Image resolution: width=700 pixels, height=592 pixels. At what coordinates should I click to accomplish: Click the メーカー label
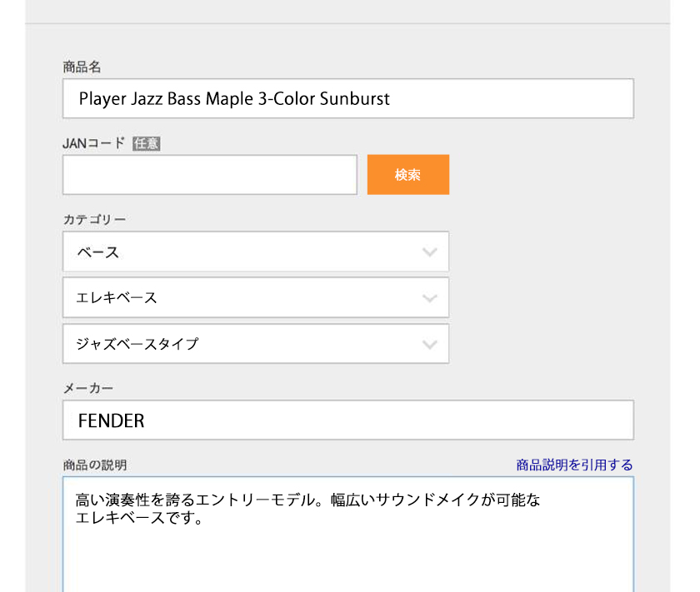[x=87, y=388]
